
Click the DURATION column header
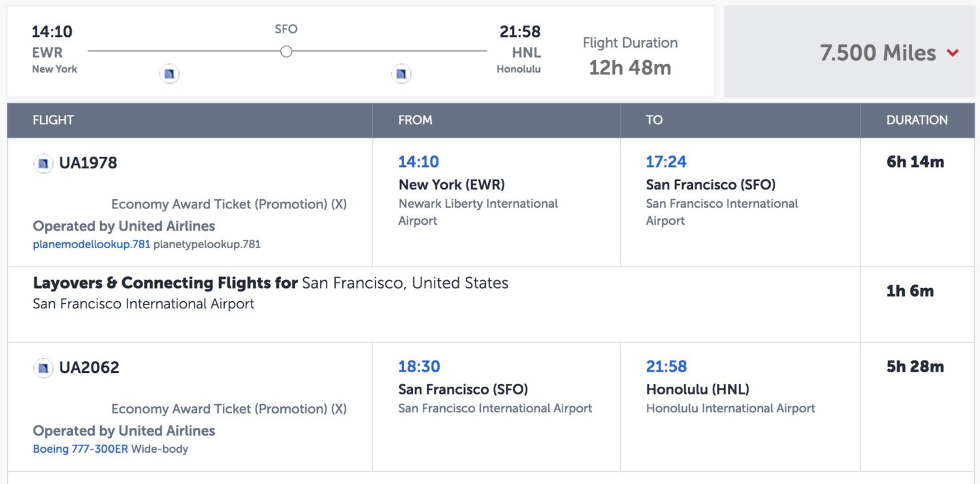917,120
